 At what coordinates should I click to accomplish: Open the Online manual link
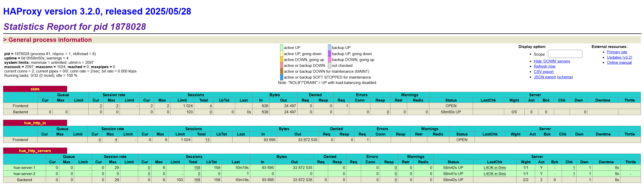[x=619, y=63]
